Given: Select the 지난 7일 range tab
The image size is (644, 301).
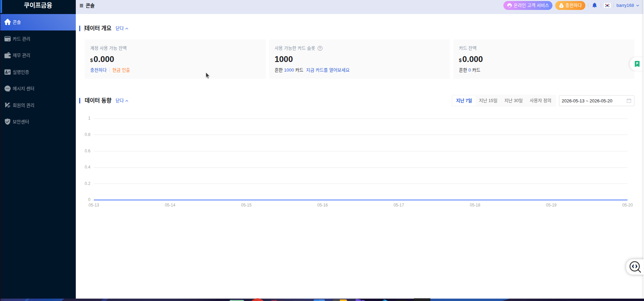Looking at the screenshot, I should click(x=464, y=101).
